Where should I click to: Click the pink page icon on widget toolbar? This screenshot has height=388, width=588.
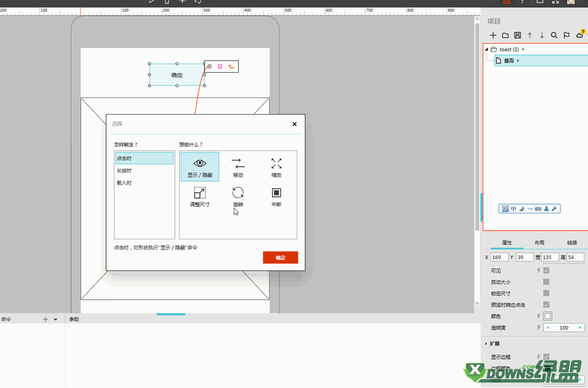pos(220,66)
